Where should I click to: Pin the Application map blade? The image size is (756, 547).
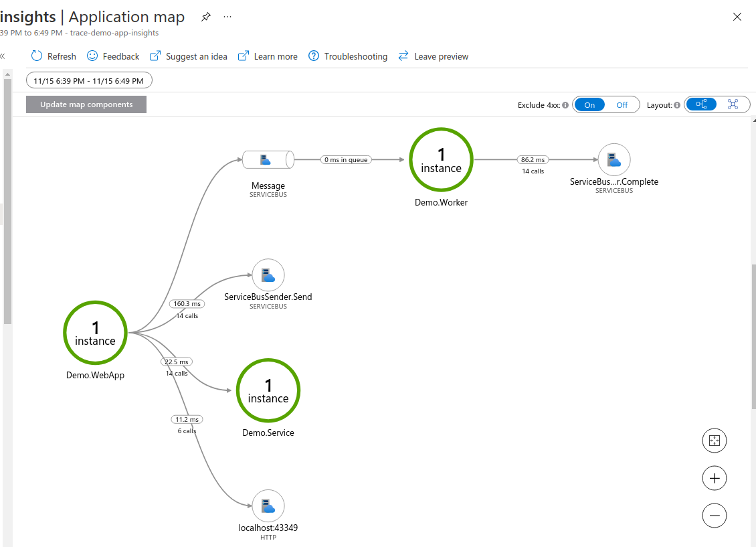pos(206,17)
